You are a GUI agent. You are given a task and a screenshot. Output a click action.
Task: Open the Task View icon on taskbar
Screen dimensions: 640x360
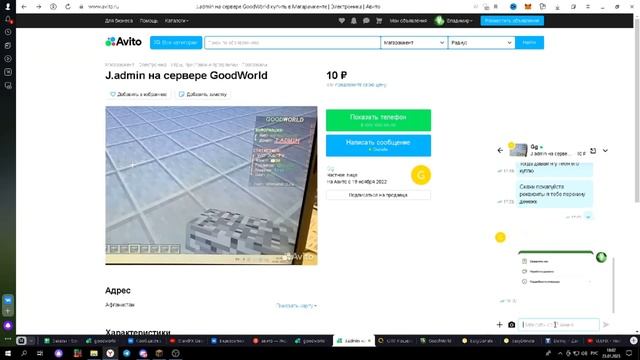[x=40, y=353]
